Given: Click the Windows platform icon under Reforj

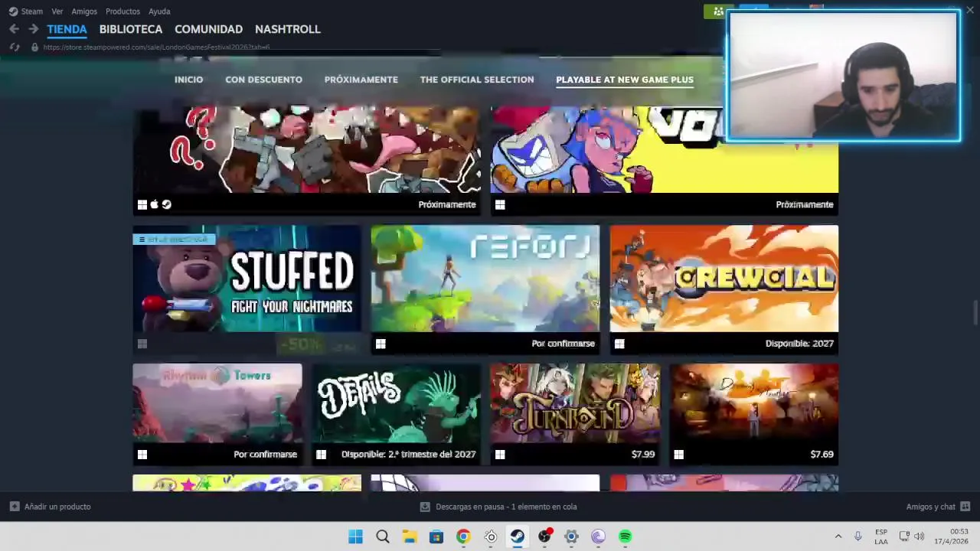Looking at the screenshot, I should tap(381, 344).
